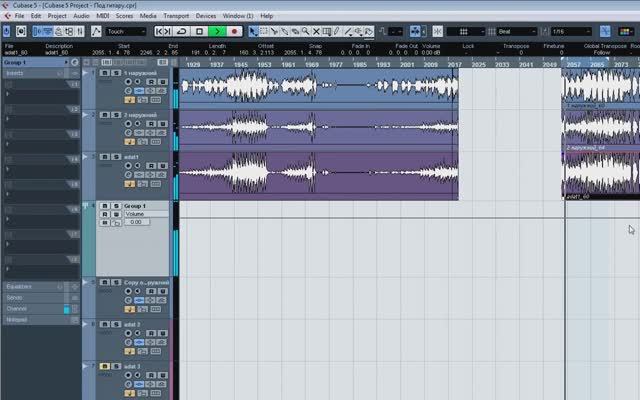Solo track 1 наружний

pyautogui.click(x=116, y=73)
